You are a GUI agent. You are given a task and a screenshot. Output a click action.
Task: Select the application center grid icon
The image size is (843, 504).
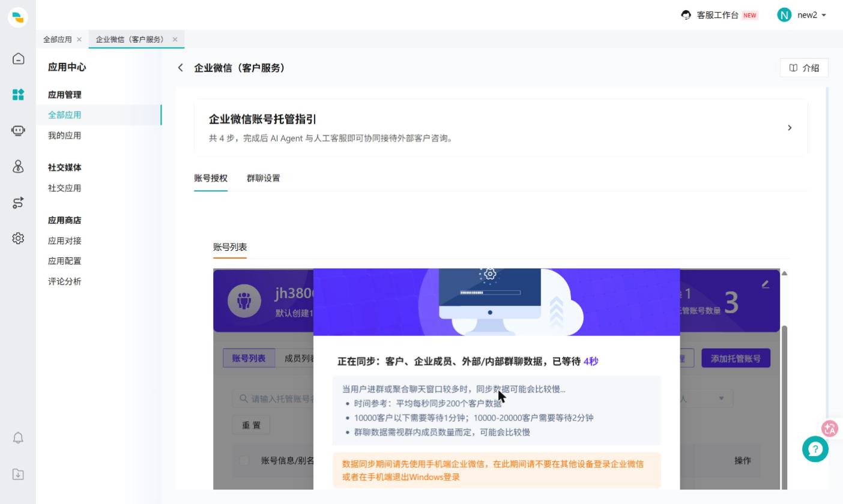(x=18, y=95)
